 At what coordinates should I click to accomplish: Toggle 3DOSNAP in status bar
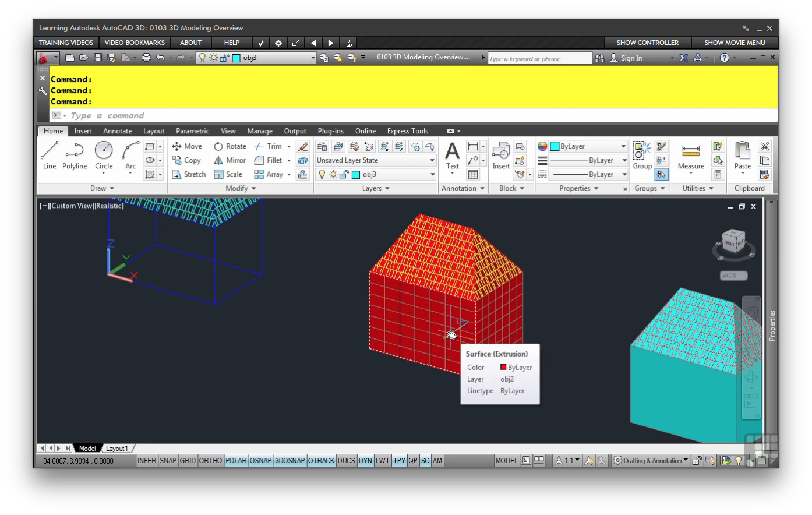[x=290, y=460]
